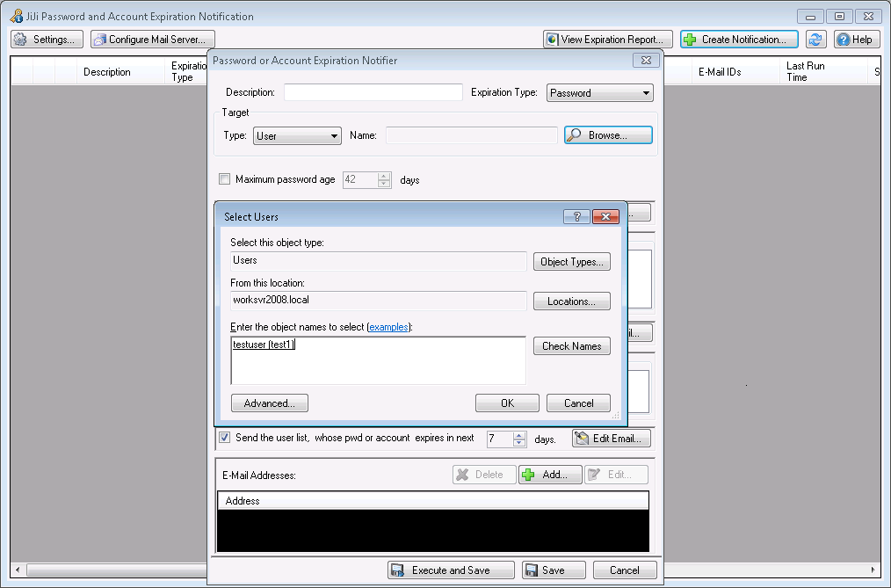Open the Expiration Type dropdown
The image size is (891, 588).
pos(599,92)
